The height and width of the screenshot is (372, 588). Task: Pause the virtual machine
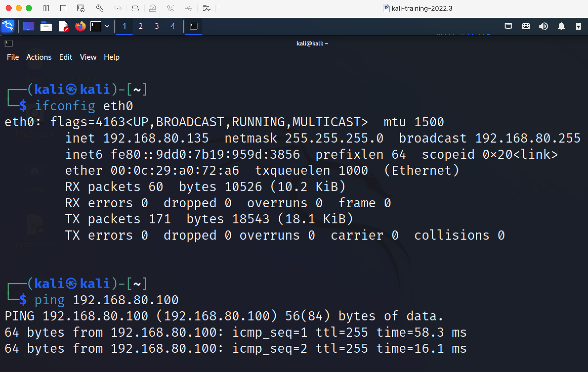46,8
